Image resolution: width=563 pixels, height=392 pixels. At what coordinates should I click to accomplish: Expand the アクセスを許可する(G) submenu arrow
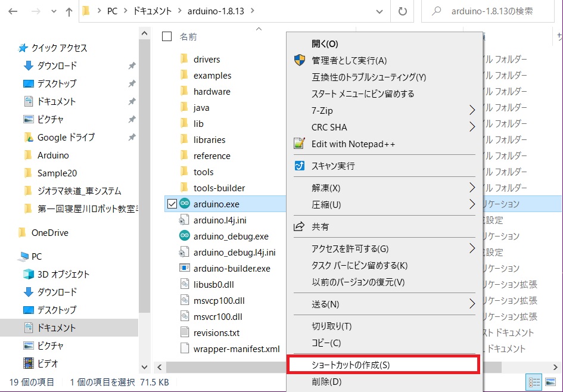pyautogui.click(x=472, y=248)
